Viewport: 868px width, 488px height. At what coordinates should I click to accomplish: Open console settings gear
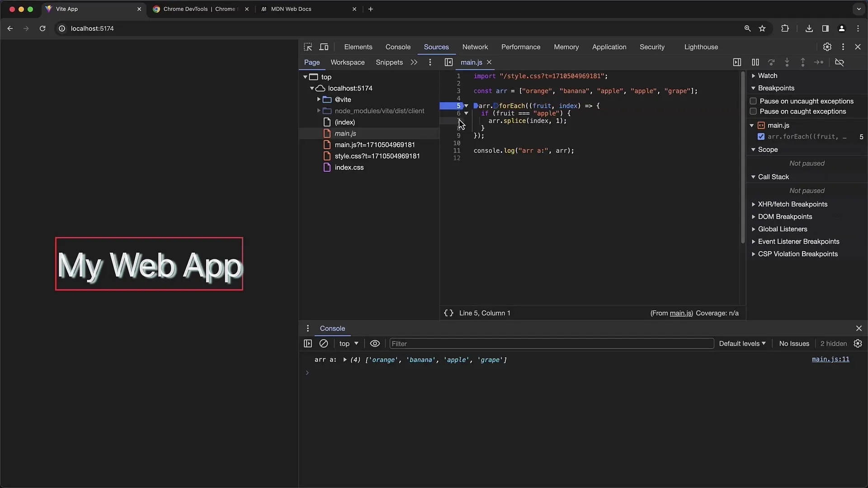coord(858,344)
